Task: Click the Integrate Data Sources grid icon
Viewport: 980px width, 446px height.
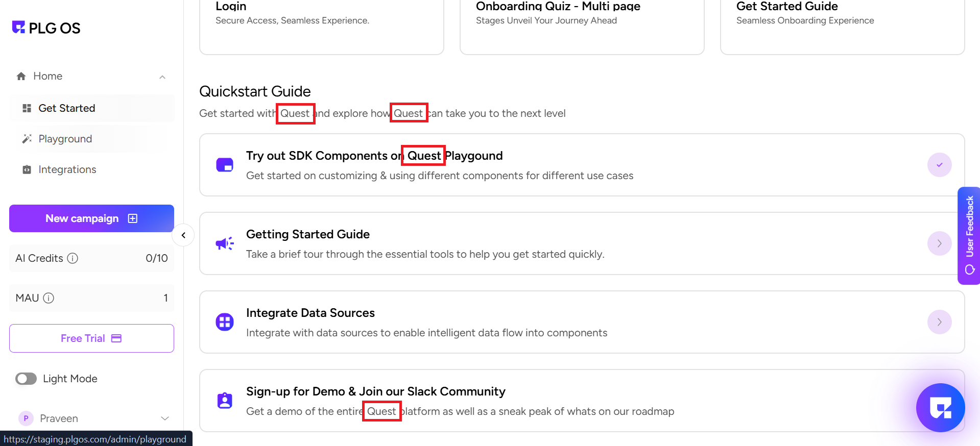Action: tap(225, 322)
